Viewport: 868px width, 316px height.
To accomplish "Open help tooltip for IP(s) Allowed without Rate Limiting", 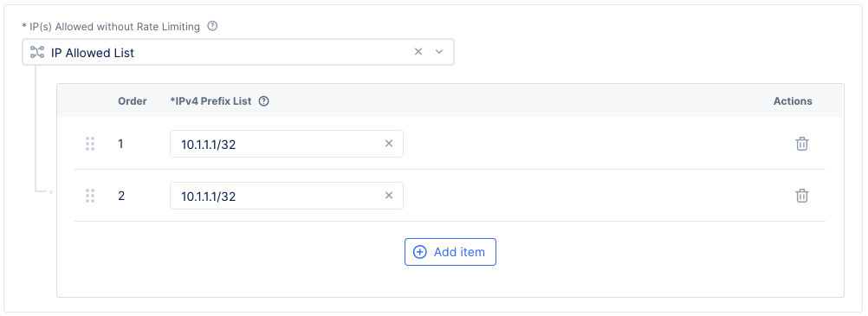I will (212, 26).
